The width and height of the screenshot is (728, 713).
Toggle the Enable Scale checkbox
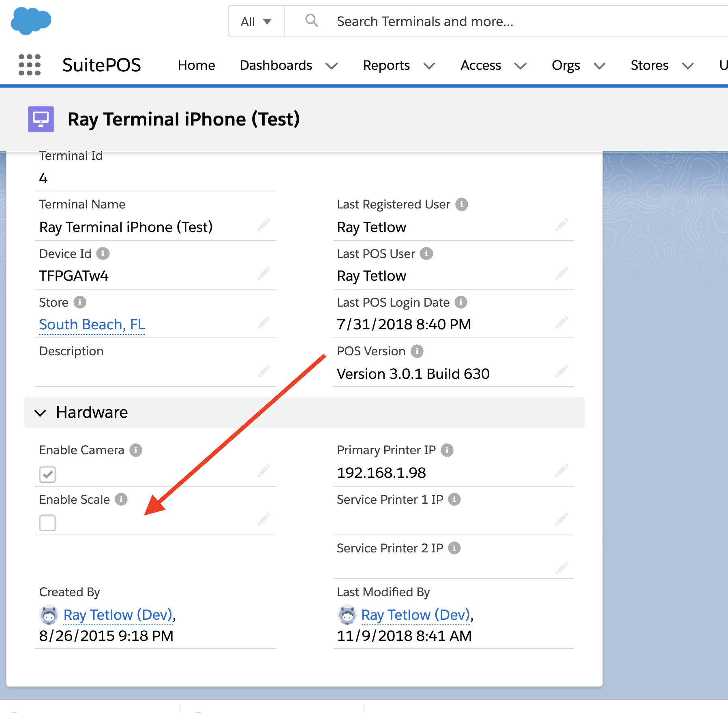coord(47,523)
